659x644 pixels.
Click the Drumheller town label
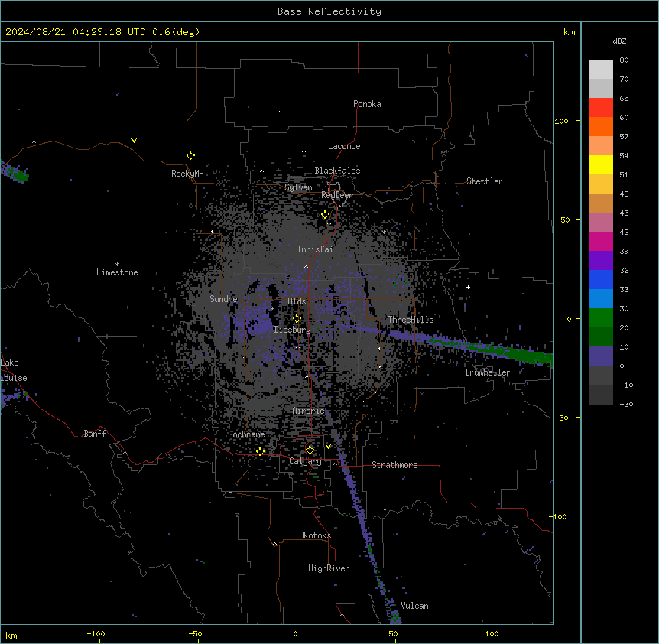[x=488, y=372]
